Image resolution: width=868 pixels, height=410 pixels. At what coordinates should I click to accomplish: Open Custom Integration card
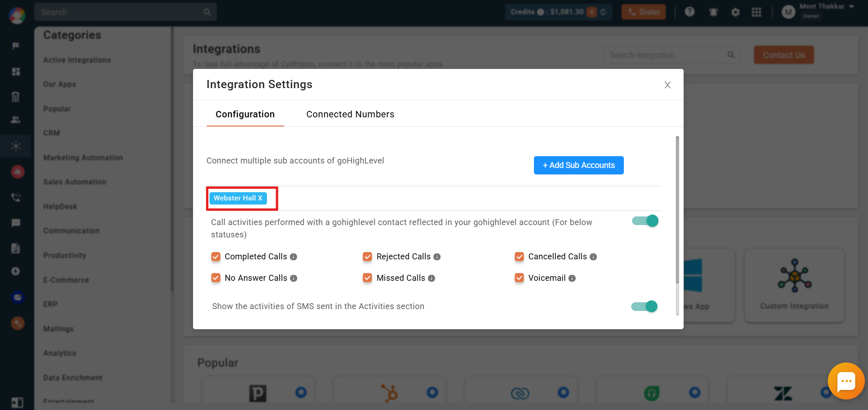pos(795,285)
